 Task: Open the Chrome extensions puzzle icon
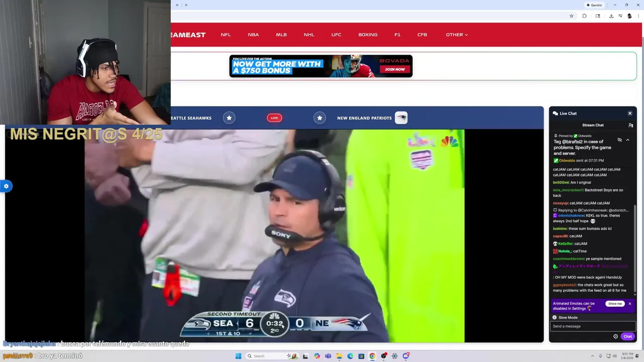point(584,16)
